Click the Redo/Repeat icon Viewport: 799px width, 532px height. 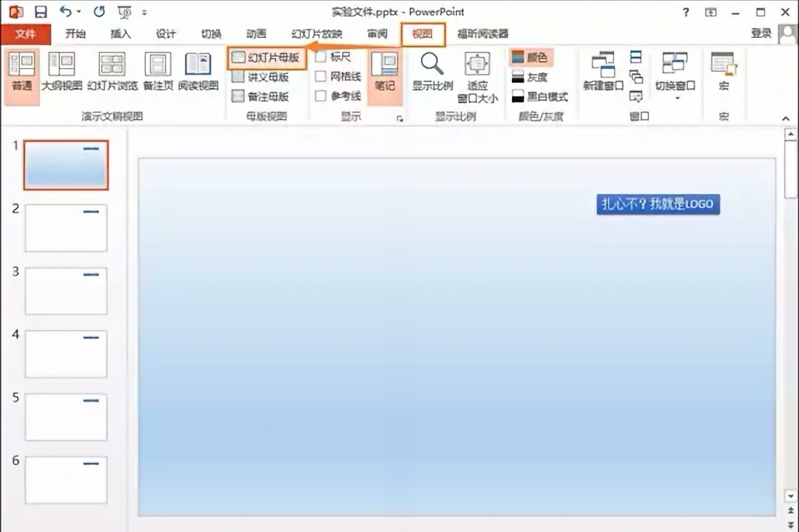click(99, 11)
